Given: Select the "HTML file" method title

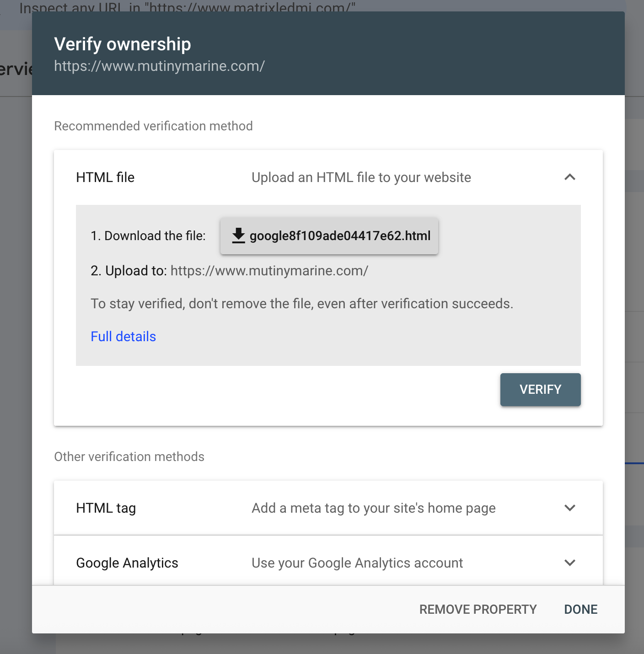Looking at the screenshot, I should coord(105,177).
